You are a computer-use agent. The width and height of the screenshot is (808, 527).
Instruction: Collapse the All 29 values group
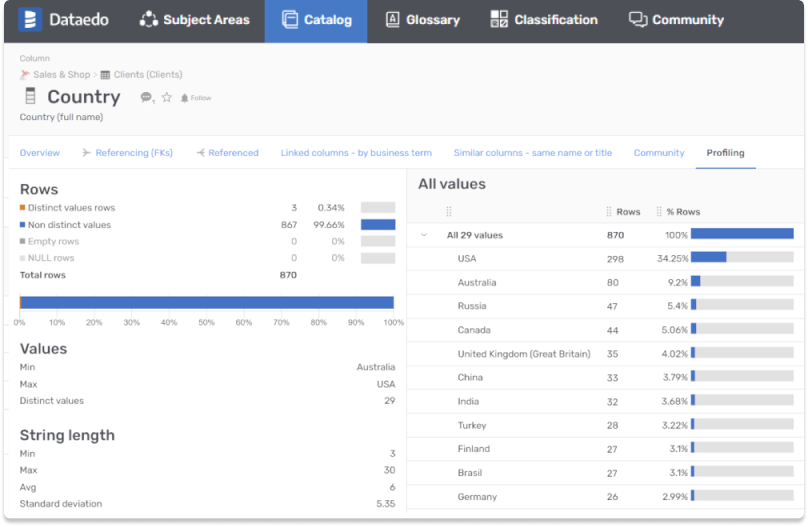[424, 235]
